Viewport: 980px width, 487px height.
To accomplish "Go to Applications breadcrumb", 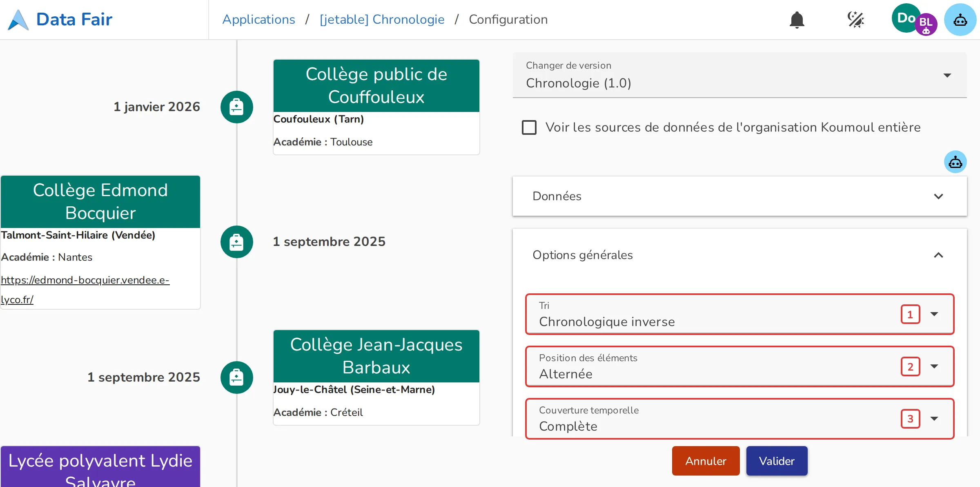I will 258,20.
